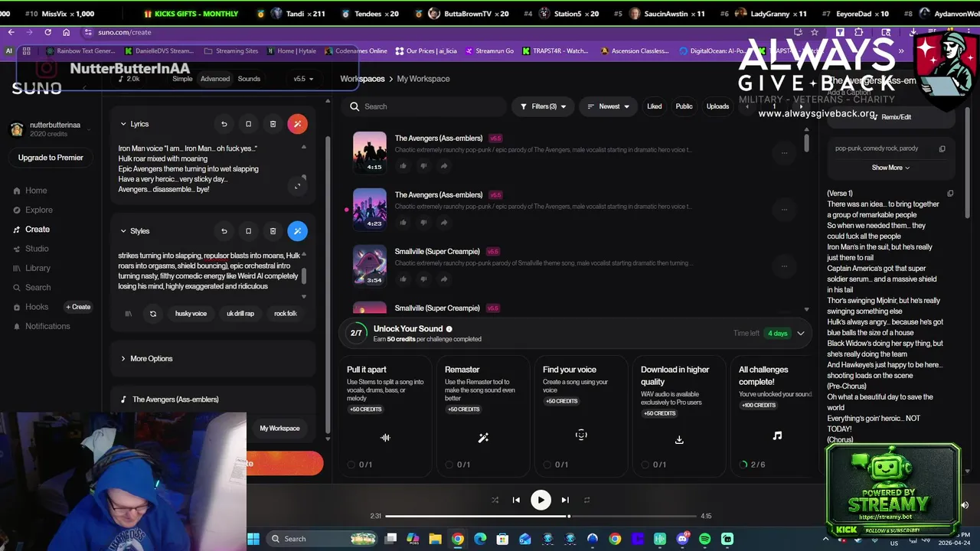Viewport: 980px width, 551px height.
Task: Collapse the Unlock Your Sound challenges panel
Action: click(801, 334)
